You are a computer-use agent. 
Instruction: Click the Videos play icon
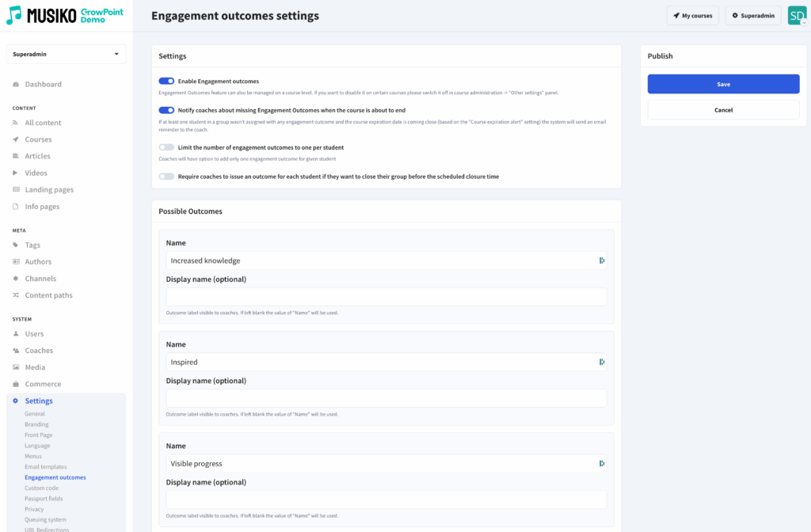point(16,173)
